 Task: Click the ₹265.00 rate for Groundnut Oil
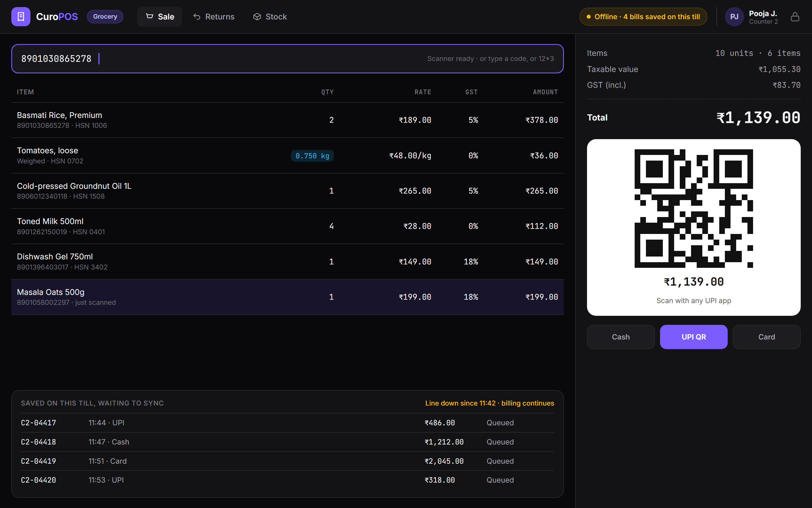[415, 191]
